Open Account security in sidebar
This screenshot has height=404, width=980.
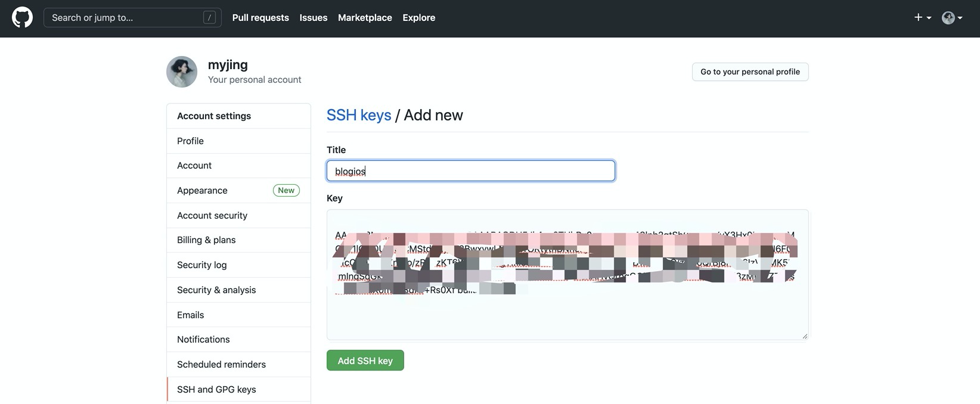(238, 216)
